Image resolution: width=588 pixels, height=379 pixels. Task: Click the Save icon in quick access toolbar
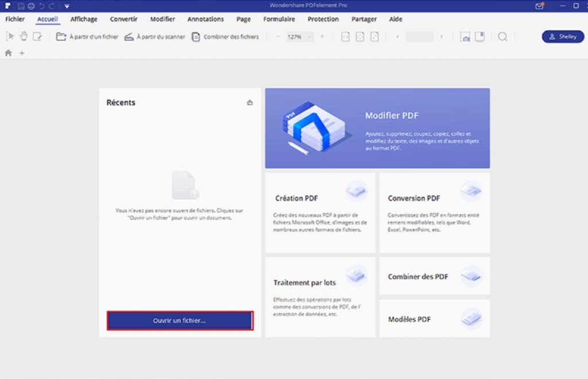tap(21, 5)
